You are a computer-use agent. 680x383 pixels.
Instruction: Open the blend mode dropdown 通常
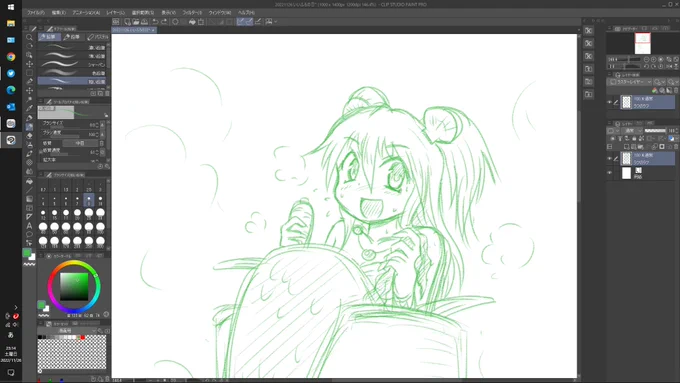632,131
